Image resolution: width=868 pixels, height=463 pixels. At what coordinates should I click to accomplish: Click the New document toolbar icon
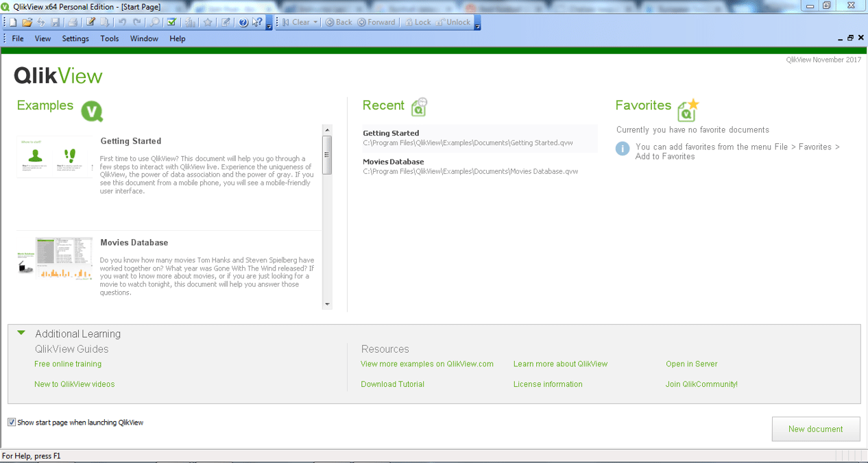coord(13,22)
